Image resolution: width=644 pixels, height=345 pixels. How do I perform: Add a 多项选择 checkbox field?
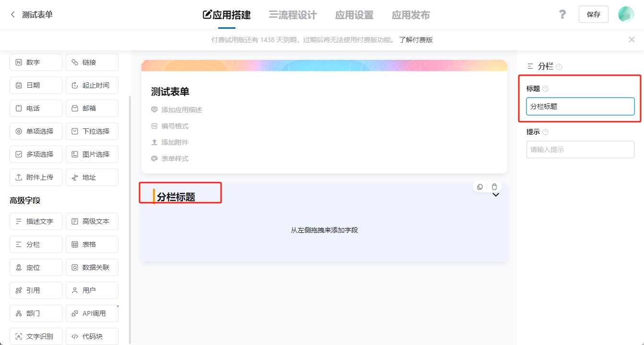point(36,154)
